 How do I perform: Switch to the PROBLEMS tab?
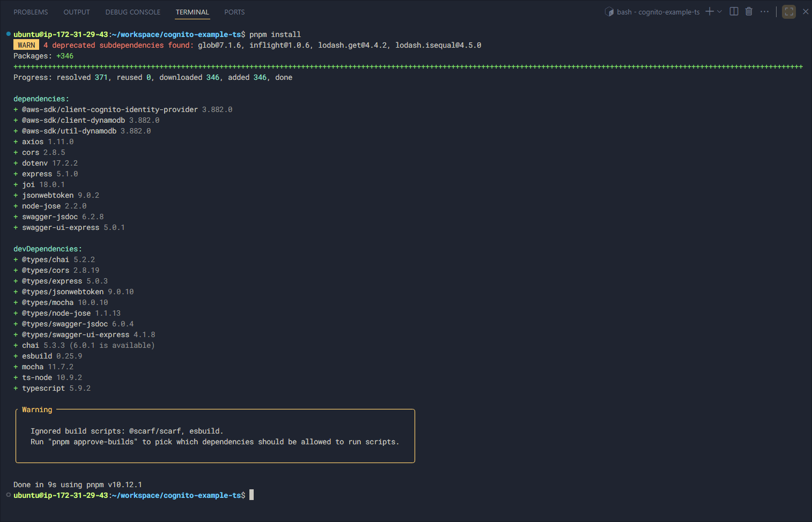(x=31, y=12)
